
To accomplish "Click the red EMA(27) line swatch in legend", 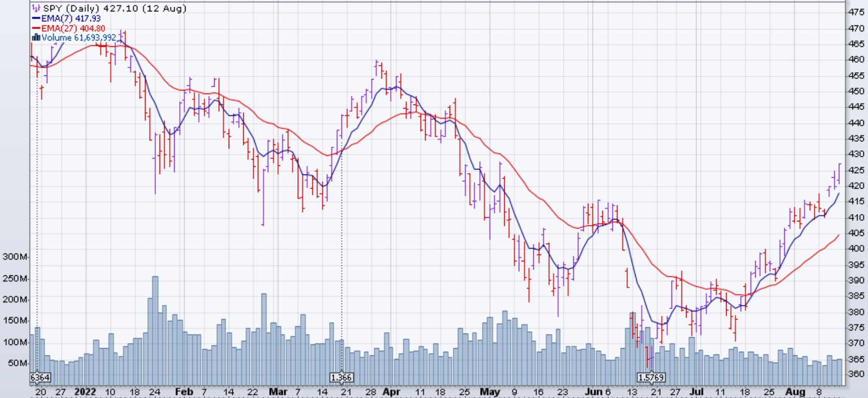I will tap(36, 29).
